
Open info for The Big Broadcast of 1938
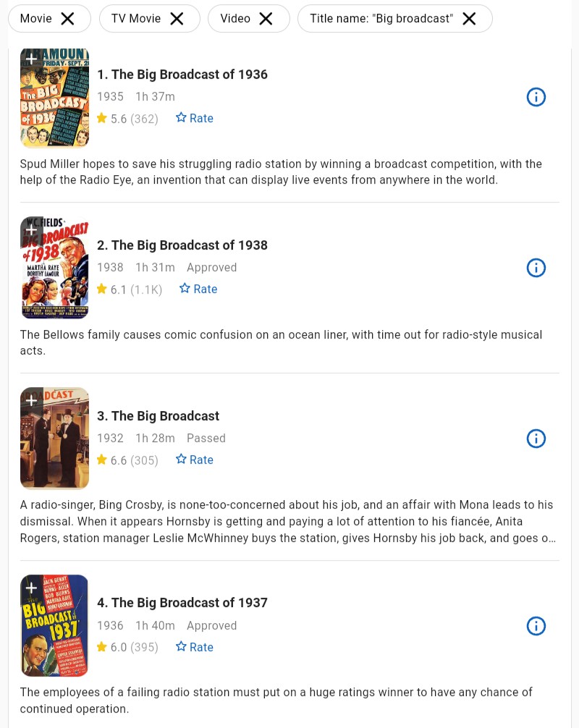click(536, 268)
